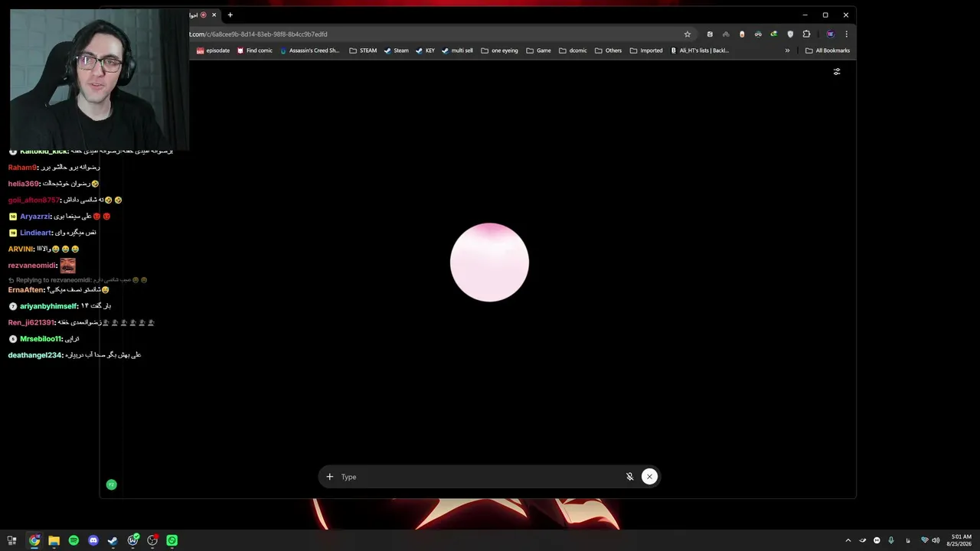Click chat username ARVINI
Image resolution: width=980 pixels, height=551 pixels.
[x=21, y=249]
